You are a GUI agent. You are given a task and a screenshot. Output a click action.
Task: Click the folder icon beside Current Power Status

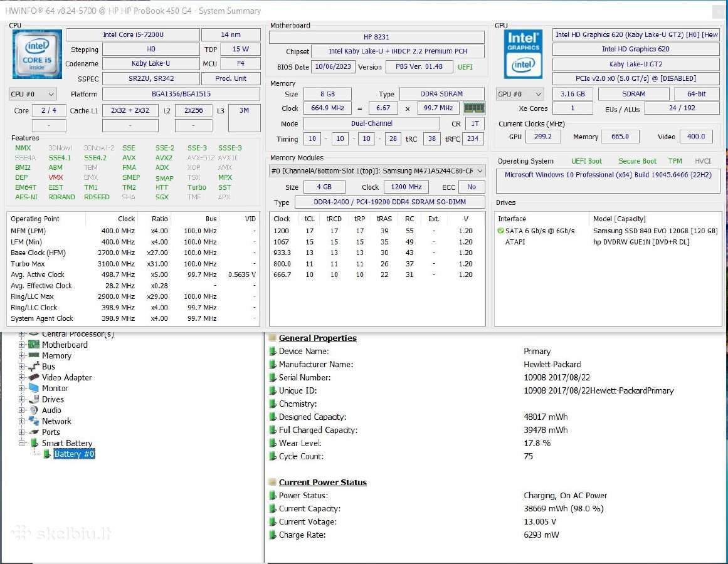(x=273, y=483)
